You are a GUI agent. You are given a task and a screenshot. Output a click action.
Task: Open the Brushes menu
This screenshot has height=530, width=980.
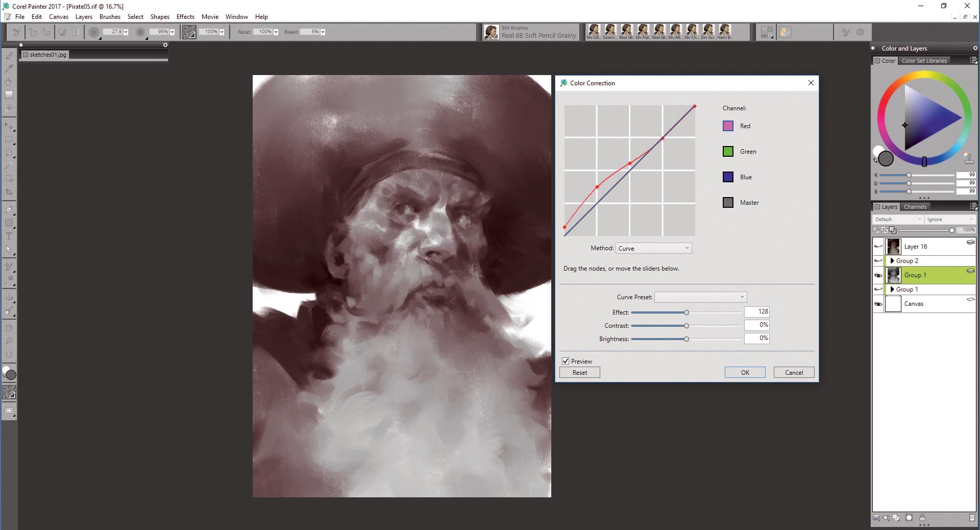click(110, 17)
